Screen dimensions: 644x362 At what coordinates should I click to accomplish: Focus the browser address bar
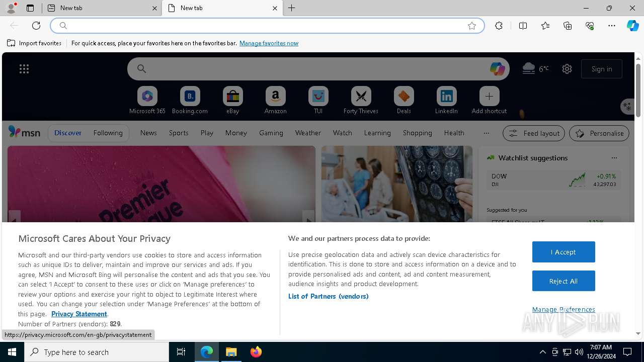[267, 26]
